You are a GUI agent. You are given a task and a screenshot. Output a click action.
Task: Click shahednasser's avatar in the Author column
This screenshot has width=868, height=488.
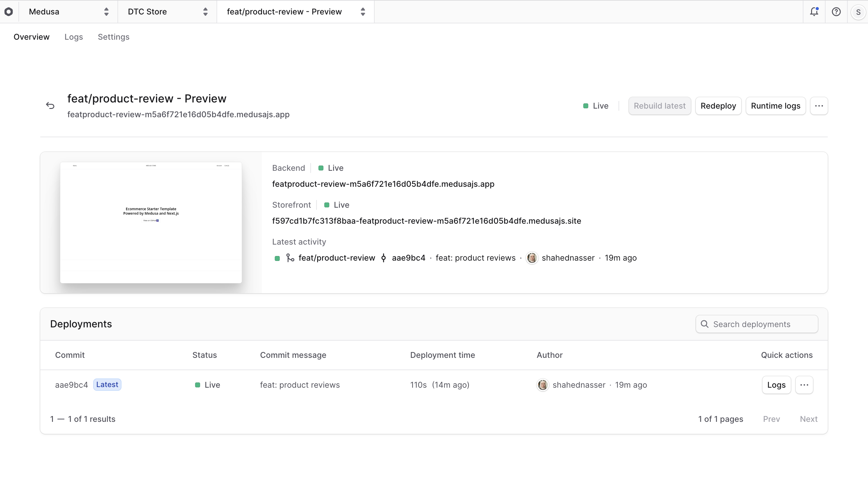click(x=543, y=385)
